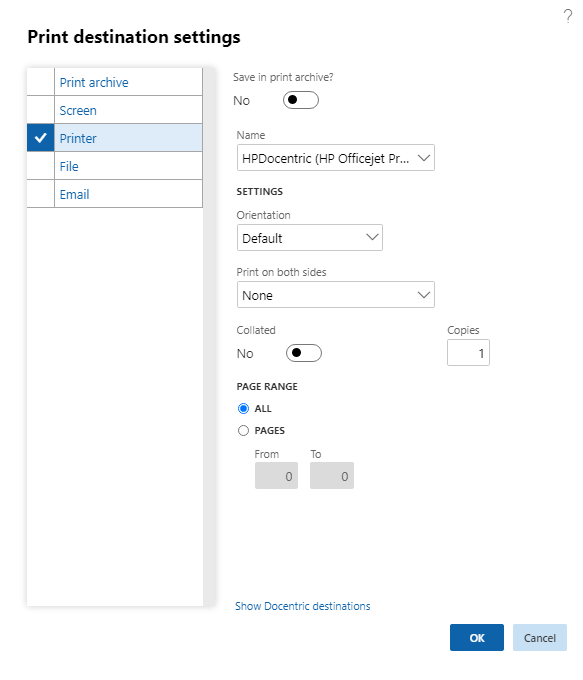This screenshot has height=680, width=583.
Task: Select the Printer destination row
Action: (x=115, y=138)
